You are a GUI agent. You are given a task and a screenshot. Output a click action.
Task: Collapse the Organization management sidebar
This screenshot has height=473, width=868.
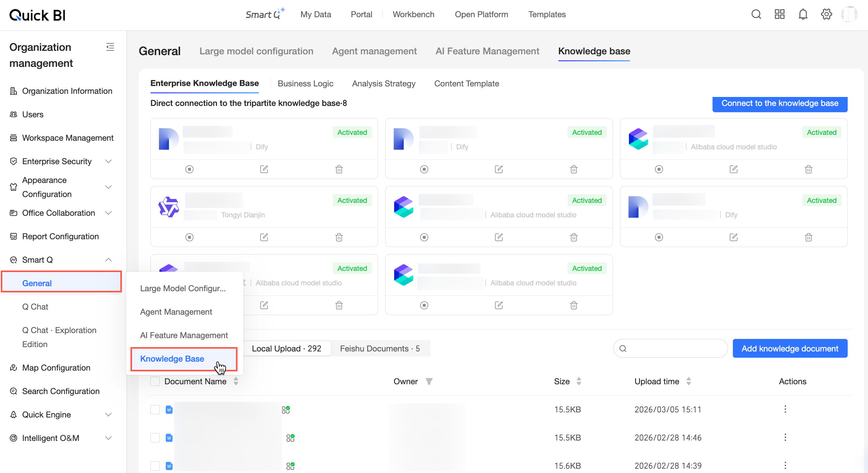point(110,47)
